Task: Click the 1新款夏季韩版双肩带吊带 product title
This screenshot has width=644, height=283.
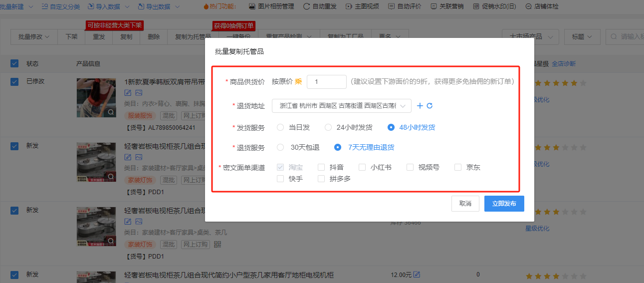Action: [164, 82]
